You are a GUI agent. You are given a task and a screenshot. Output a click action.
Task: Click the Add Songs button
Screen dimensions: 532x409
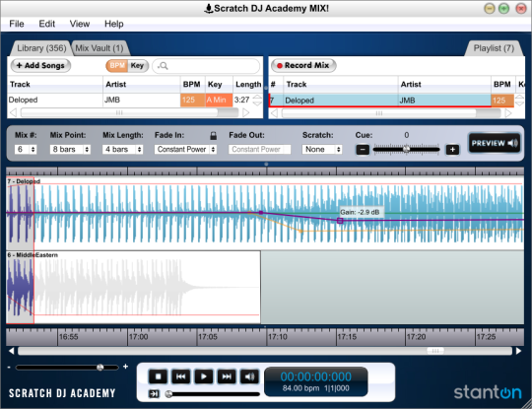(x=40, y=65)
